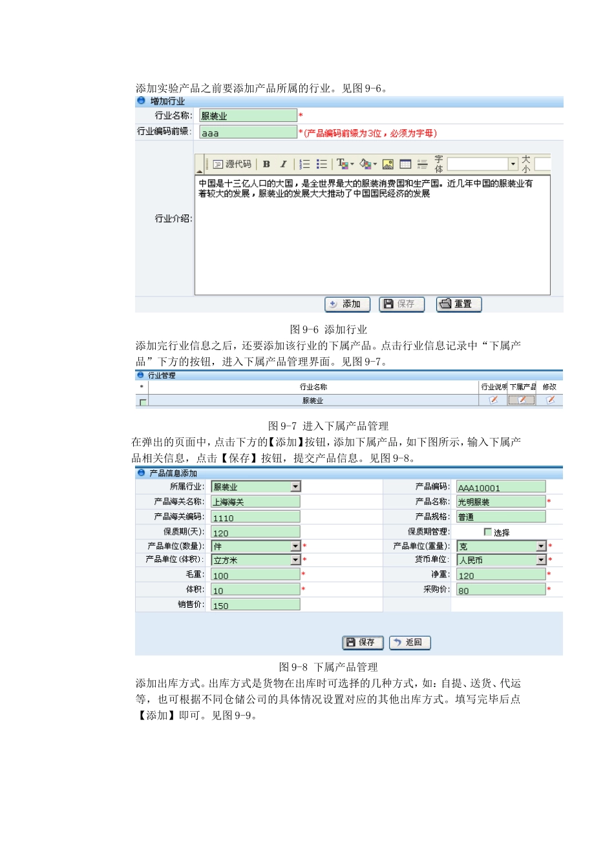Open the 货币单位 currency dropdown
The width and height of the screenshot is (614, 868).
point(541,560)
